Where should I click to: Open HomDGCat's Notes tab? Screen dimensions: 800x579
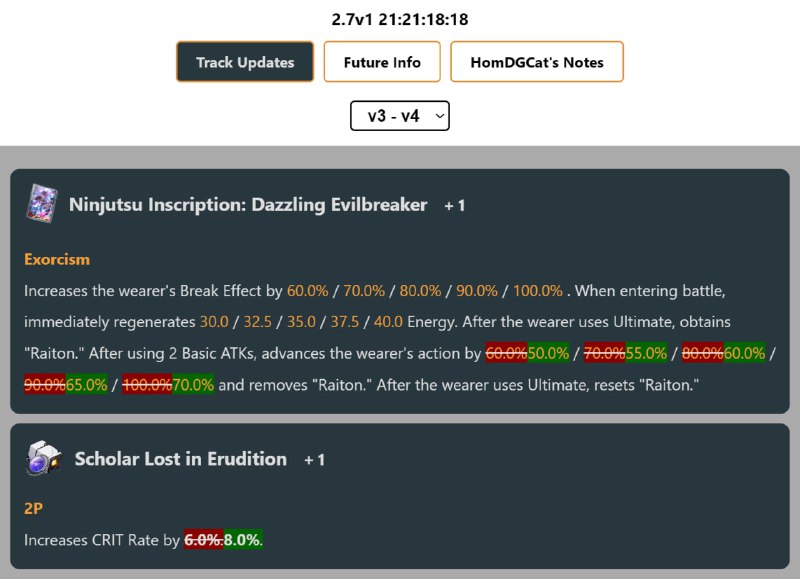[537, 62]
